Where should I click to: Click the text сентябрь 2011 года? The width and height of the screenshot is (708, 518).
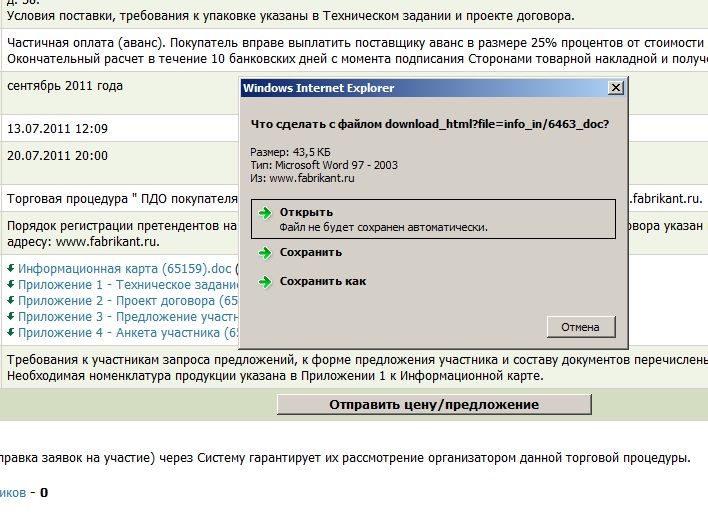pos(65,86)
